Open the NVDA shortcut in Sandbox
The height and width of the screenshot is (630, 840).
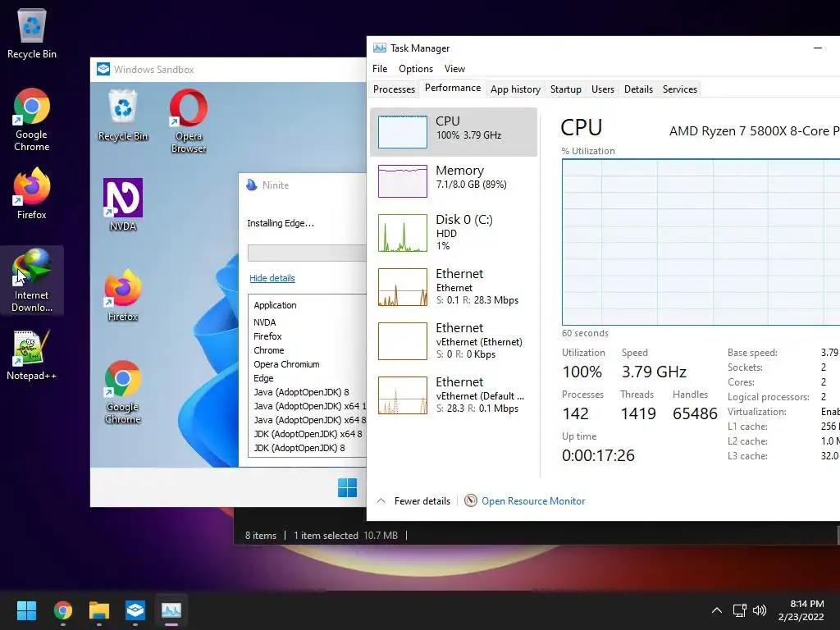coord(123,204)
